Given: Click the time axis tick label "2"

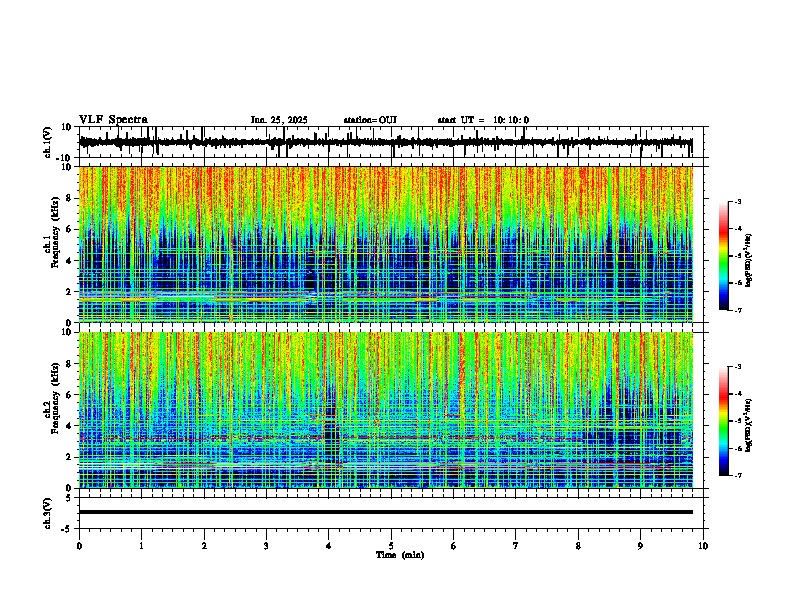Looking at the screenshot, I should point(204,546).
